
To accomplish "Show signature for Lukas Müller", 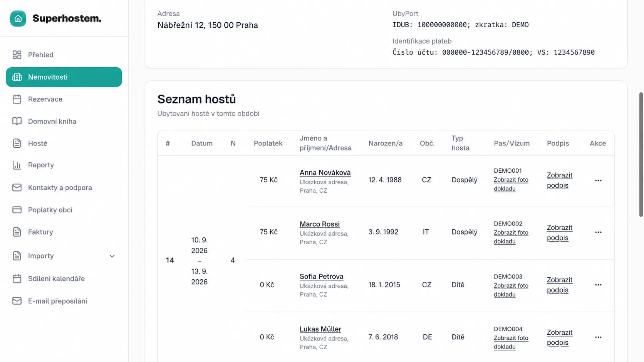I will pyautogui.click(x=560, y=337).
